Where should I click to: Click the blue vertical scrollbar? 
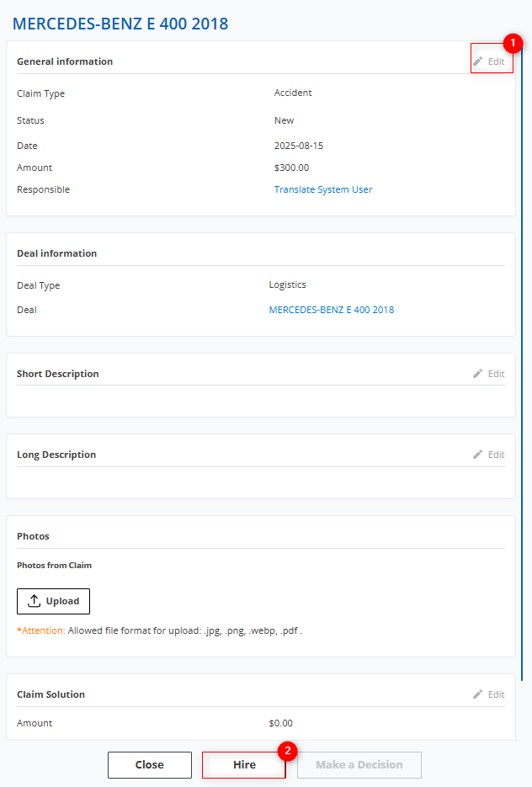pyautogui.click(x=522, y=361)
